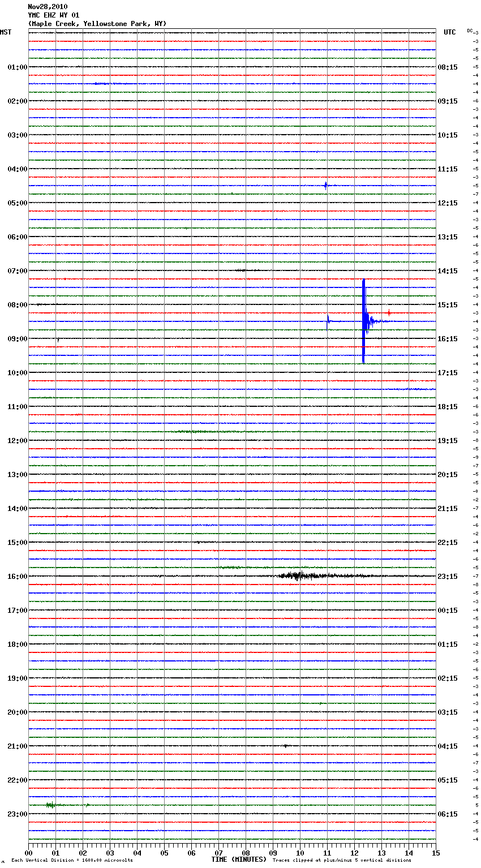
Task: Click the 09:15 UTC time label
Action: point(448,101)
